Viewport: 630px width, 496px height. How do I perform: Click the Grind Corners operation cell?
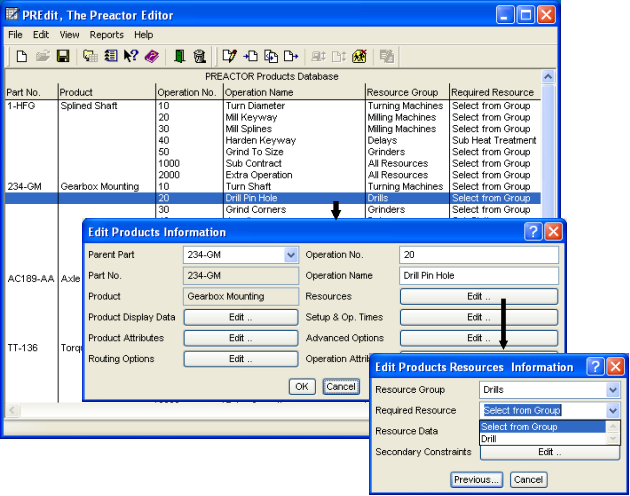[x=256, y=209]
